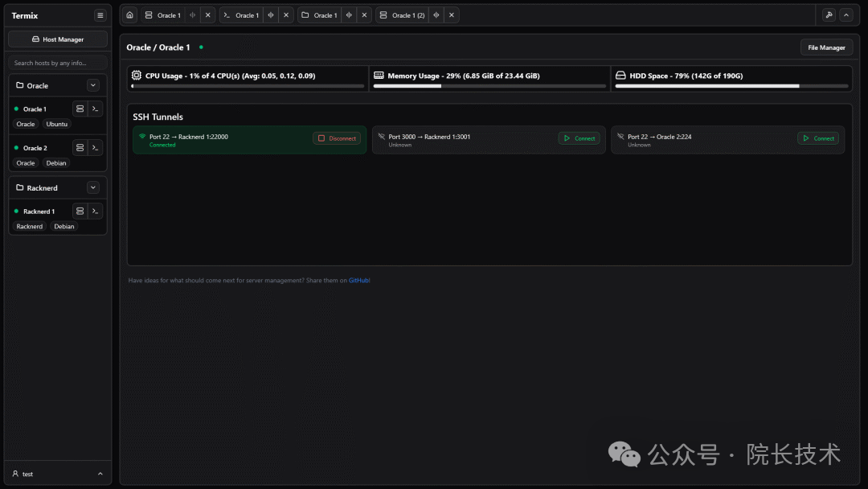
Task: Click split-screen icon on Oracle 1 terminal tab
Action: coord(270,15)
